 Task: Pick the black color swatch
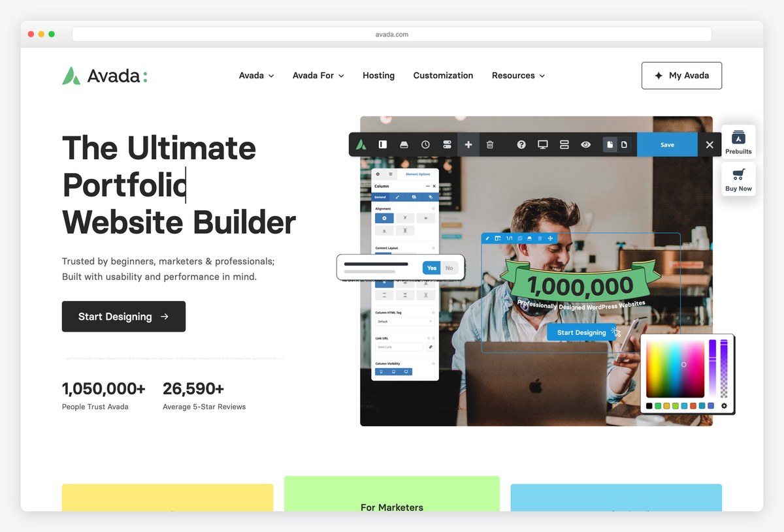point(649,405)
